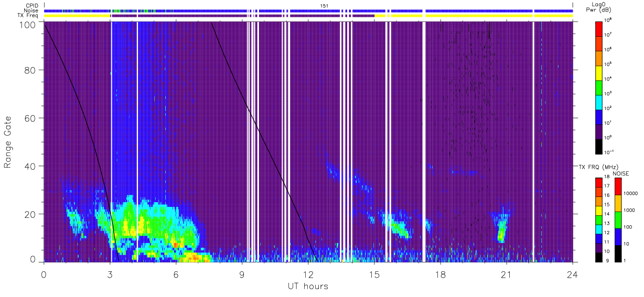Click y-axis tick label '60'
Viewport: 644px width, 297px height.
[x=30, y=118]
